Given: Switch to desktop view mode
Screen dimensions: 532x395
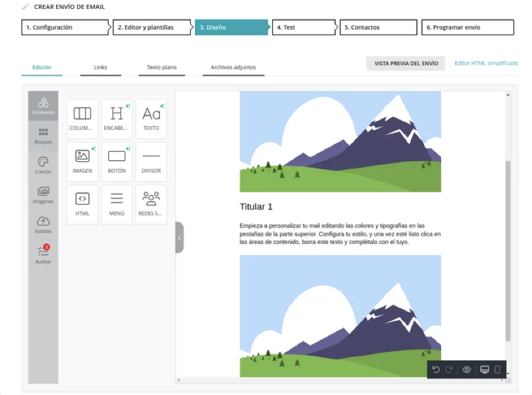Looking at the screenshot, I should 484,369.
